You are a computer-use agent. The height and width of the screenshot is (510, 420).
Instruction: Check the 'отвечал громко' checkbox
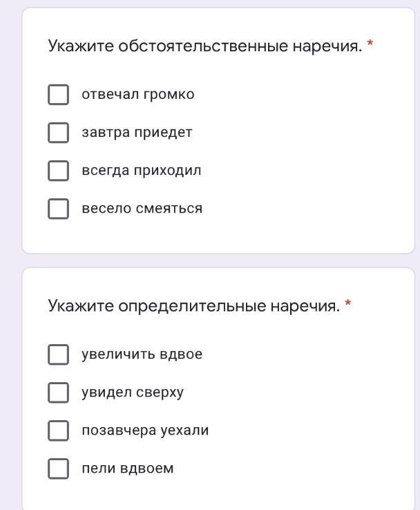[59, 95]
